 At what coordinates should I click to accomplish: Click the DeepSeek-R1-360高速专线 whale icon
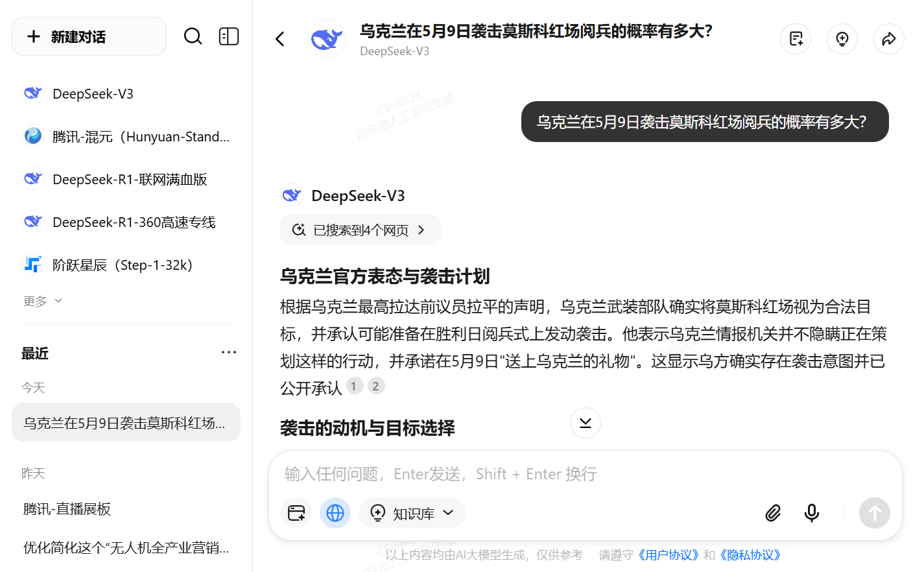33,222
